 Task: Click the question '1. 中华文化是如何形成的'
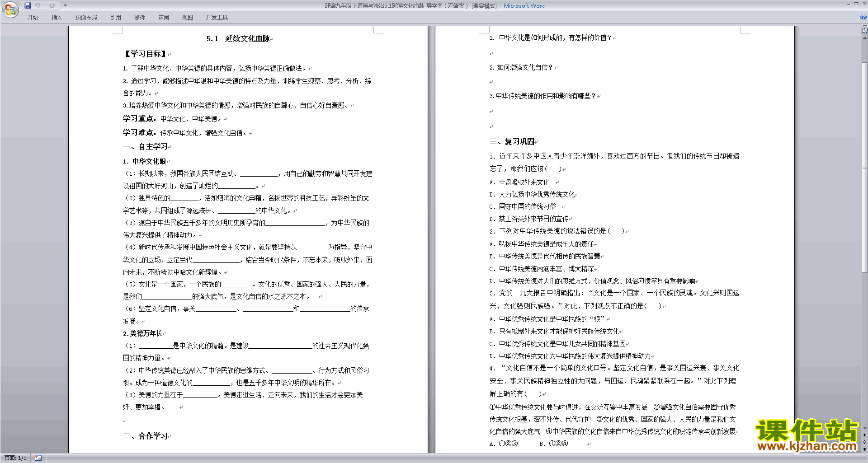tap(550, 37)
